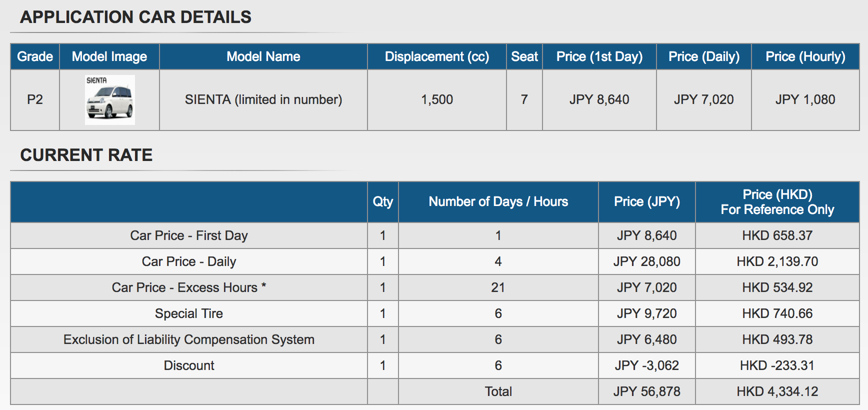
Task: Click the Price (1st Day) header
Action: pyautogui.click(x=599, y=56)
